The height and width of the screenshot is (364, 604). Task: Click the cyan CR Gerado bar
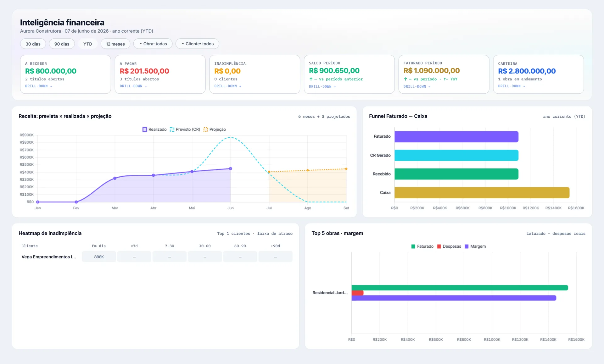click(456, 155)
